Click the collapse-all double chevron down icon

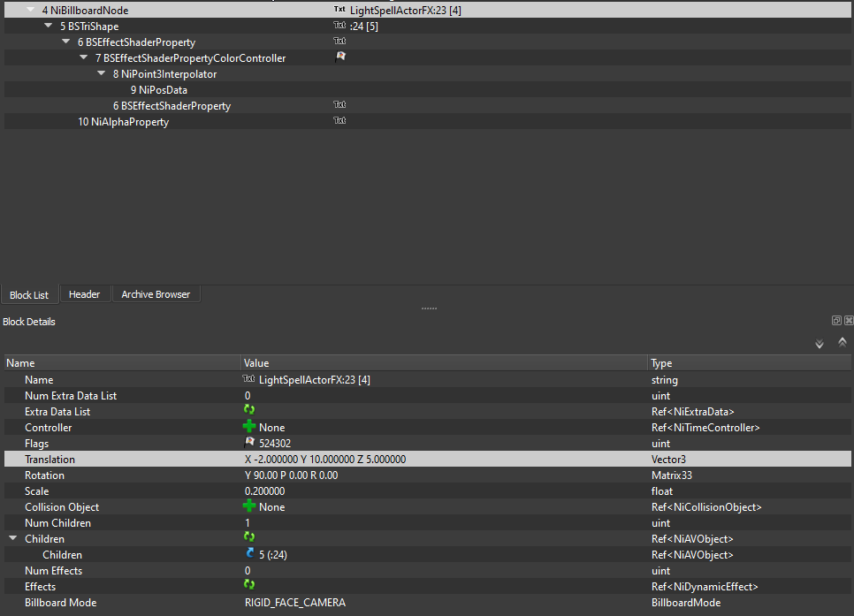820,344
